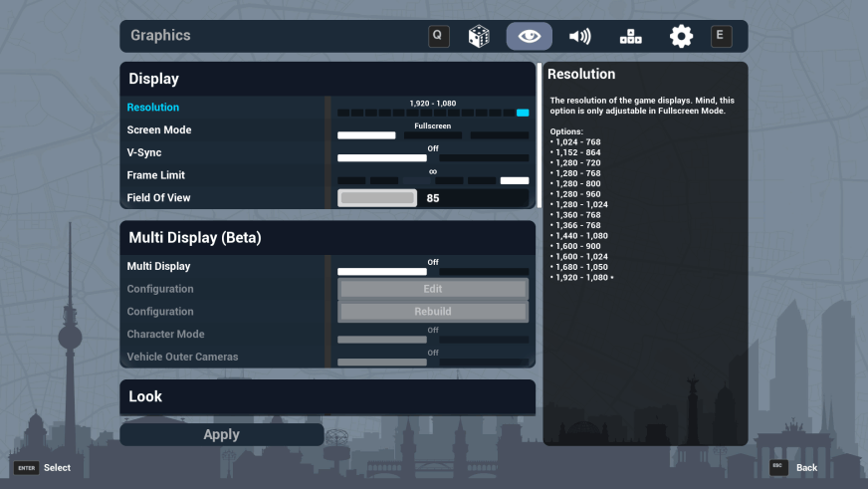Click the 1,440 - 1,080 option text
The height and width of the screenshot is (489, 868).
(x=581, y=236)
